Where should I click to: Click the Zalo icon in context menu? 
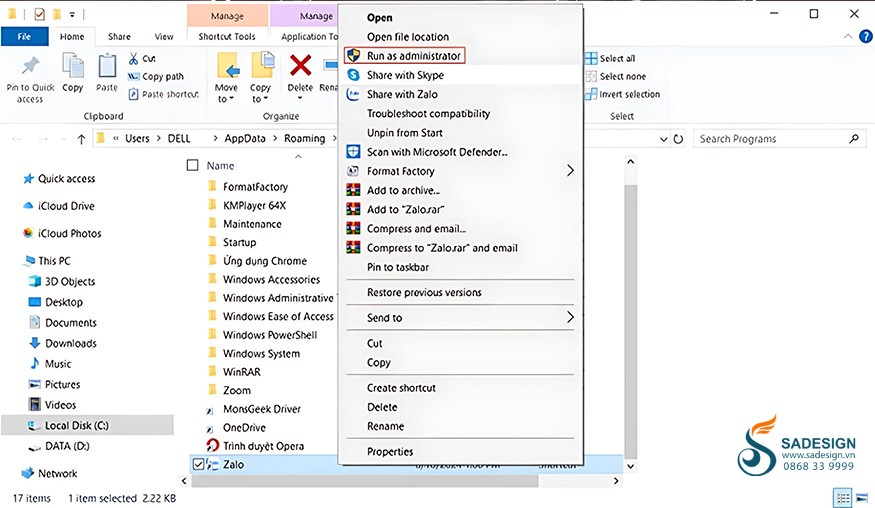coord(353,94)
